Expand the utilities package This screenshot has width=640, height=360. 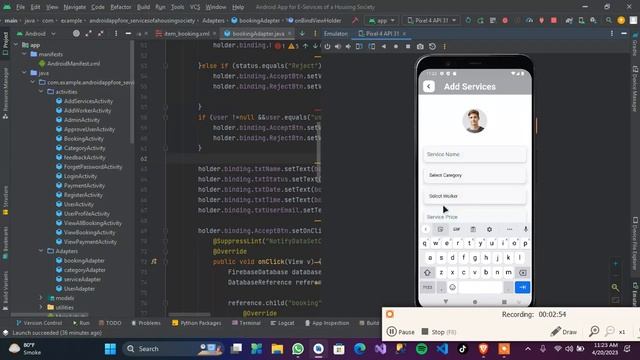click(x=41, y=307)
